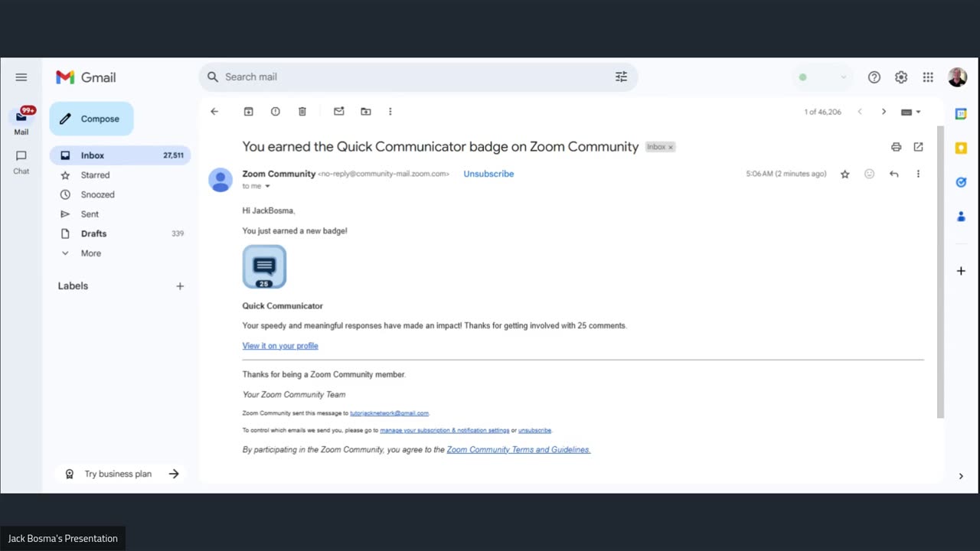Print all icon for this email
The height and width of the screenshot is (551, 980).
point(896,147)
